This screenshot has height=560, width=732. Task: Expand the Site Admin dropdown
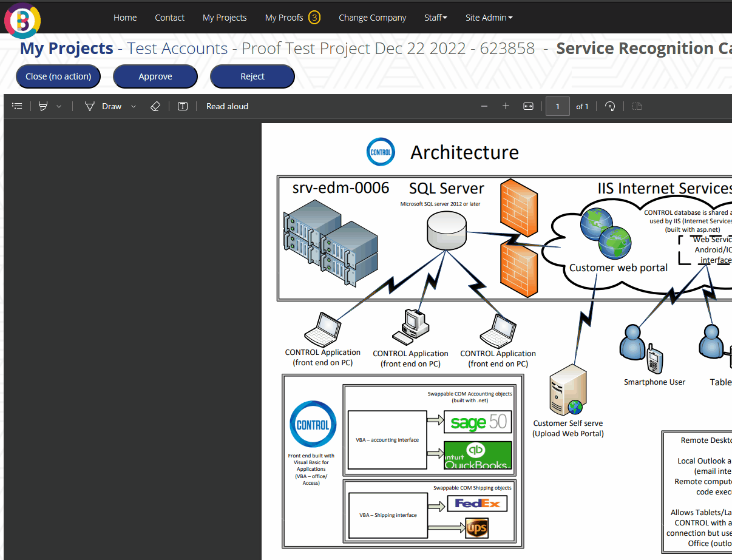tap(489, 18)
